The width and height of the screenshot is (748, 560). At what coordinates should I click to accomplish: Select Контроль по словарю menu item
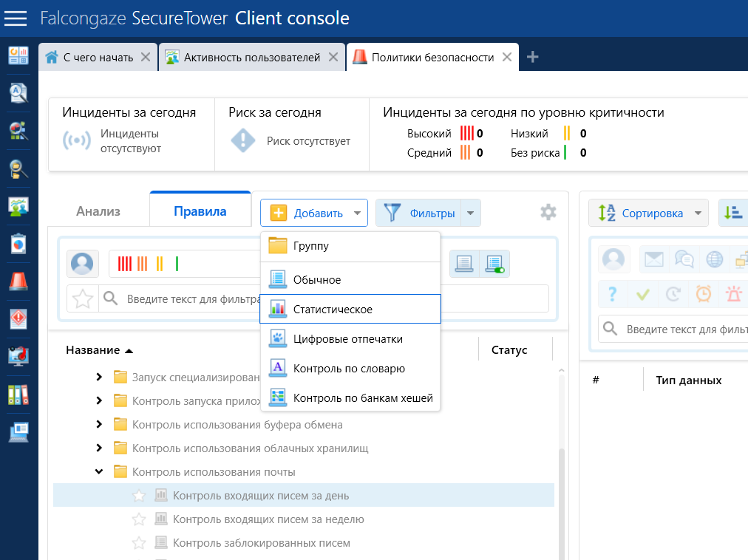click(350, 368)
